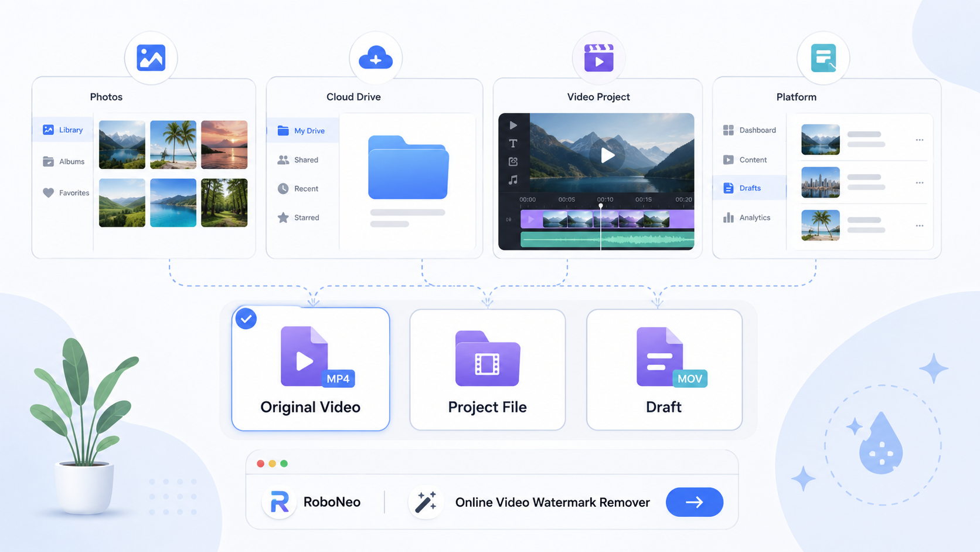Click the Original Video MP4 file icon
Image resolution: width=980 pixels, height=552 pixels.
tap(317, 357)
